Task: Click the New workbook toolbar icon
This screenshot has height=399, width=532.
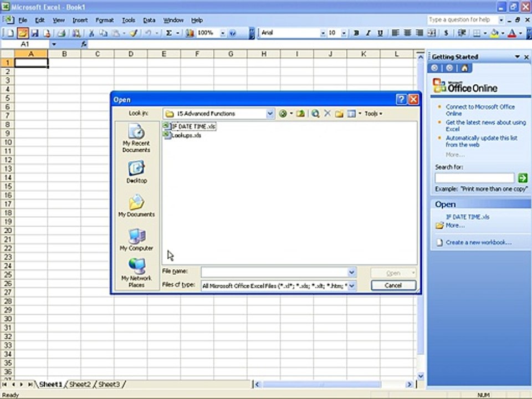Action: click(x=10, y=33)
